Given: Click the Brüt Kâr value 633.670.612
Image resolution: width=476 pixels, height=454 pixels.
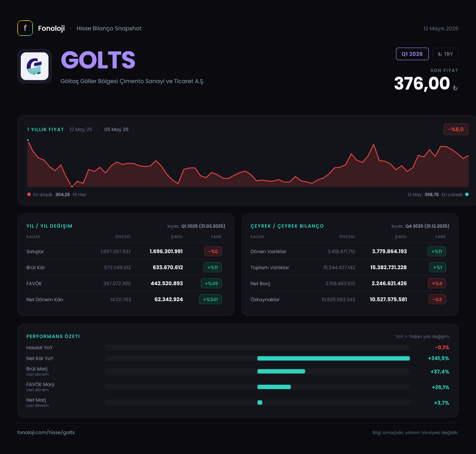Looking at the screenshot, I should pos(168,267).
